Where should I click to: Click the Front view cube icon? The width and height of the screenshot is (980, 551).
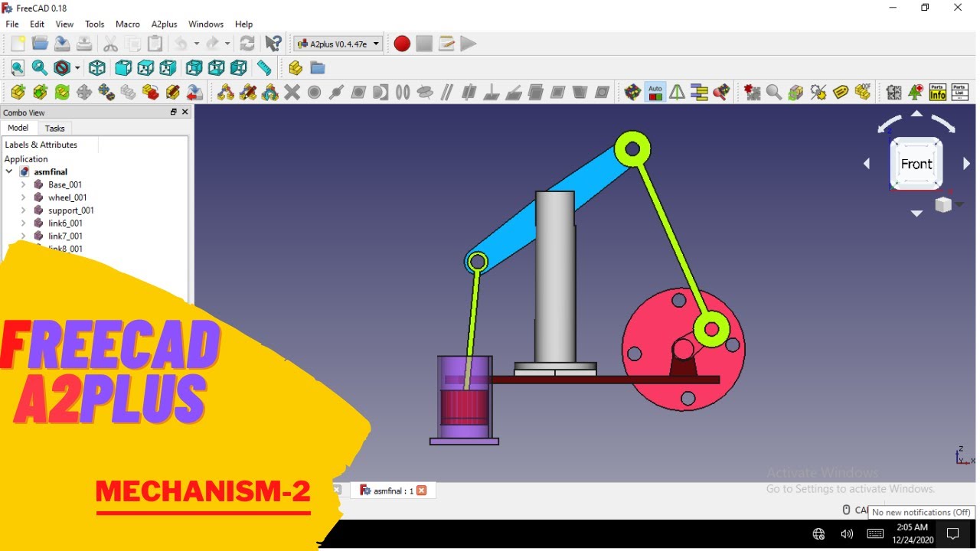[x=123, y=68]
